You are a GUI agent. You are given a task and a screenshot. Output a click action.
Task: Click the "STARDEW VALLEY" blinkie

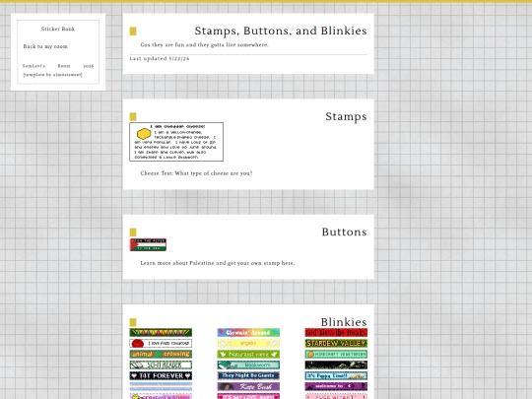click(x=336, y=344)
